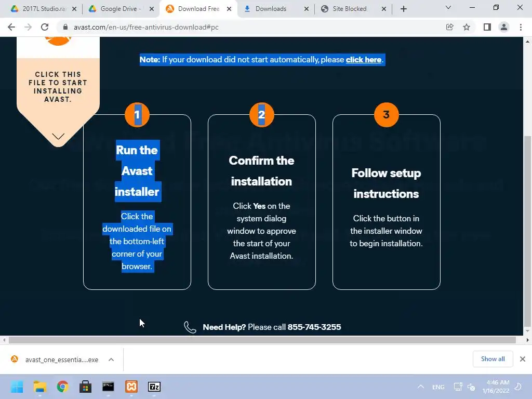Open a new browser tab
The width and height of the screenshot is (532, 399).
click(403, 9)
